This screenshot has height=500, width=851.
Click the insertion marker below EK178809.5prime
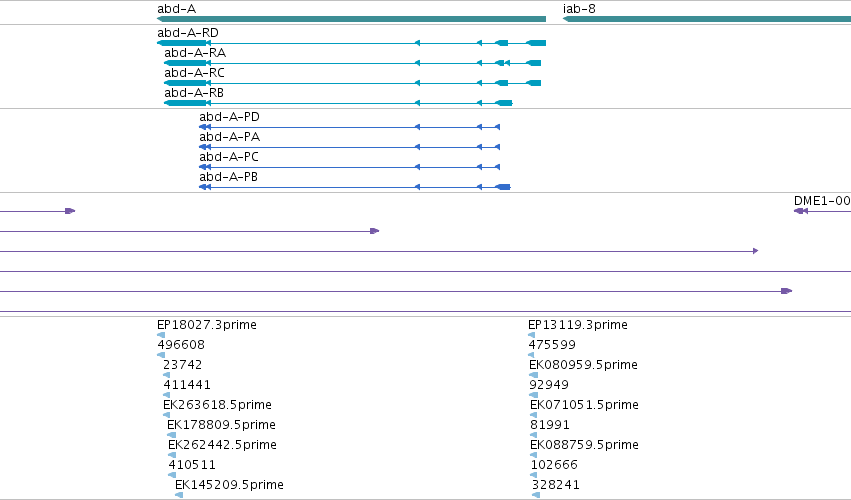pos(172,435)
